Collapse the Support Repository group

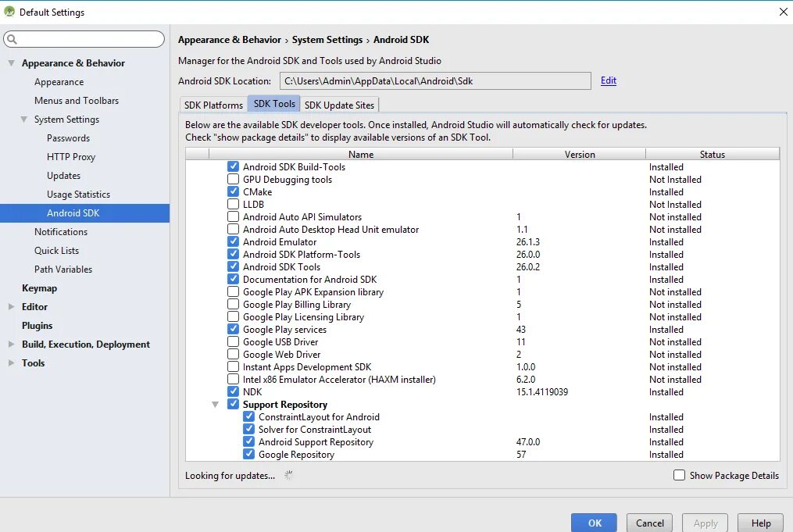point(215,405)
